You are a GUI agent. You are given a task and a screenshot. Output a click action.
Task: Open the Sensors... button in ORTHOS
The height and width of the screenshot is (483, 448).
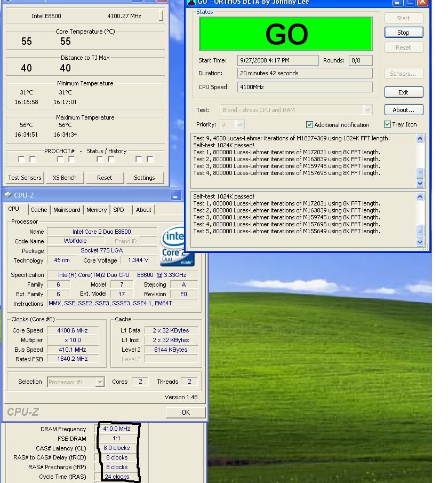404,74
